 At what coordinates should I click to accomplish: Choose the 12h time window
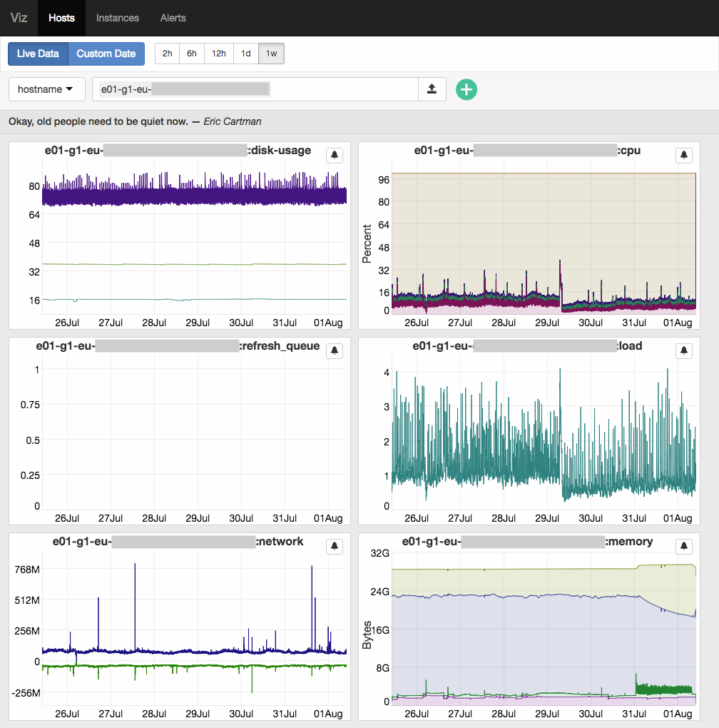tap(218, 53)
